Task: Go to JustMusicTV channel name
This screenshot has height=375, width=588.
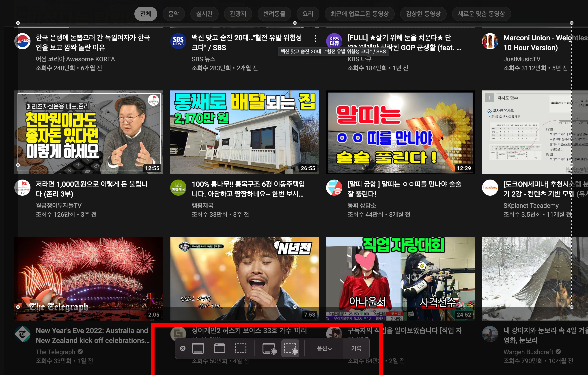Action: pos(522,59)
